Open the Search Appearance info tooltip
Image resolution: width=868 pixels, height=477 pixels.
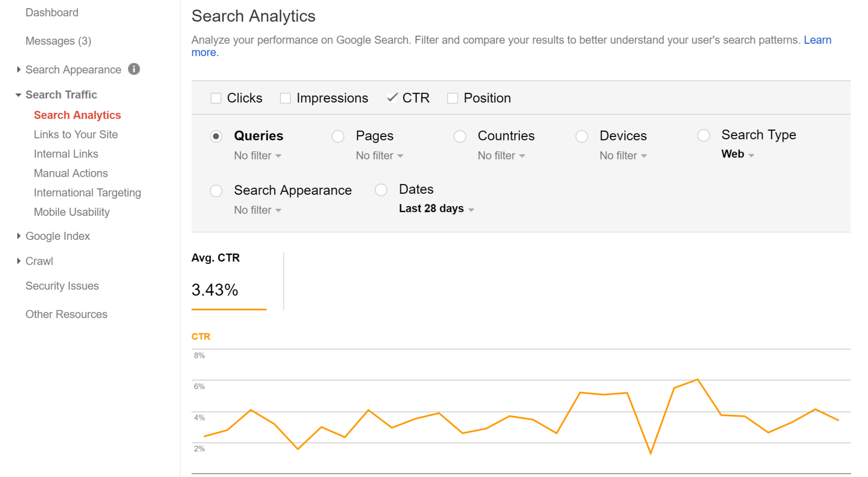pyautogui.click(x=134, y=69)
